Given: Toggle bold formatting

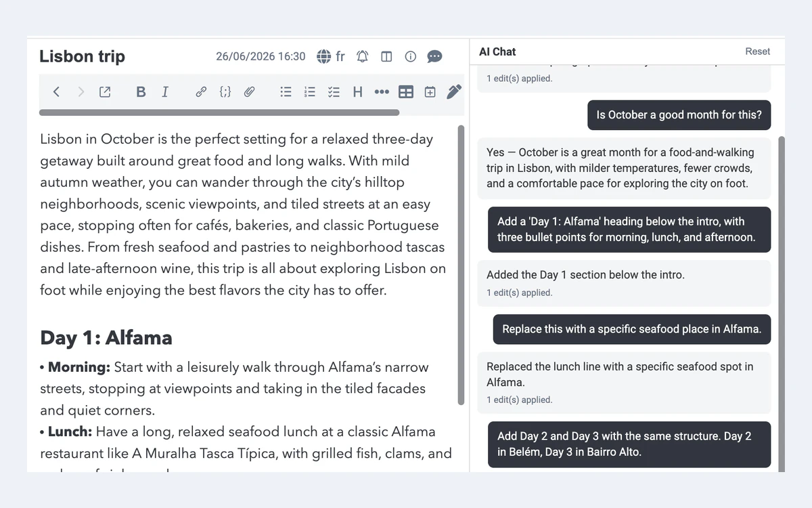Looking at the screenshot, I should click(141, 92).
